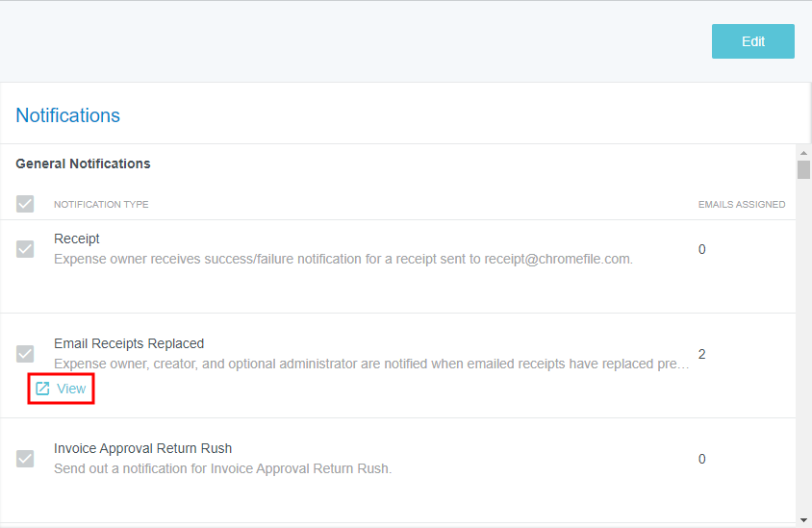The width and height of the screenshot is (812, 528).
Task: Click the vertical scrollbar thumb
Action: point(803,170)
